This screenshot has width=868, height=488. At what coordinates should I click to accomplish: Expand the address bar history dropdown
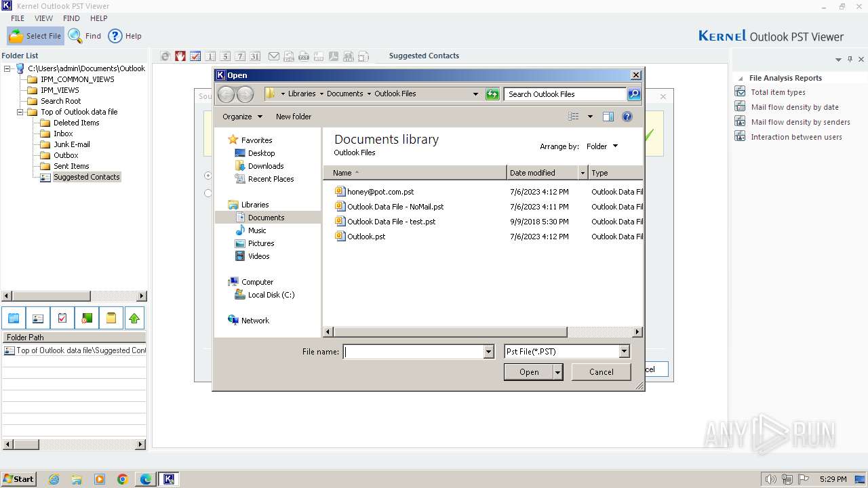click(475, 94)
